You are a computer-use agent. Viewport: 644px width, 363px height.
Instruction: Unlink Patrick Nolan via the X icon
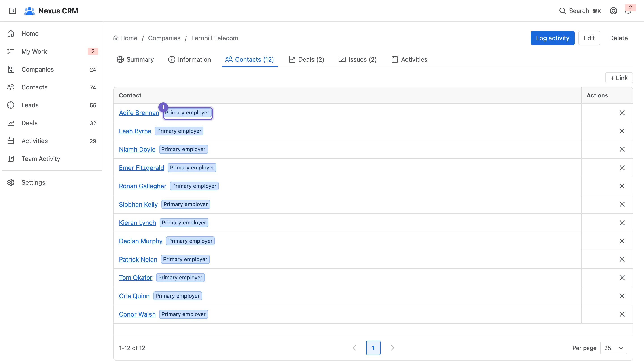[622, 259]
